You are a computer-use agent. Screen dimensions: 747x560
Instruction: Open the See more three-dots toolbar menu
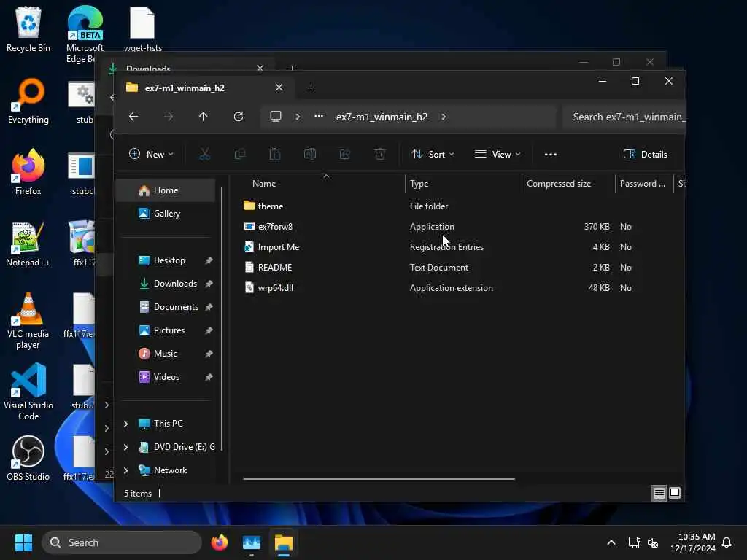(x=550, y=154)
